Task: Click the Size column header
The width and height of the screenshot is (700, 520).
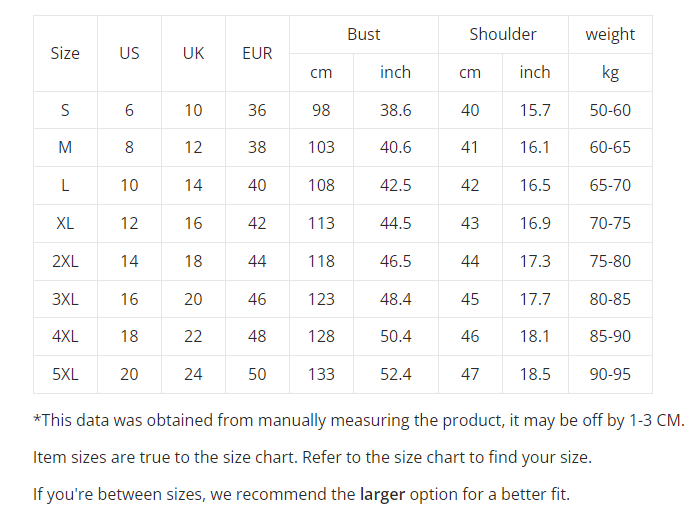Action: tap(65, 54)
